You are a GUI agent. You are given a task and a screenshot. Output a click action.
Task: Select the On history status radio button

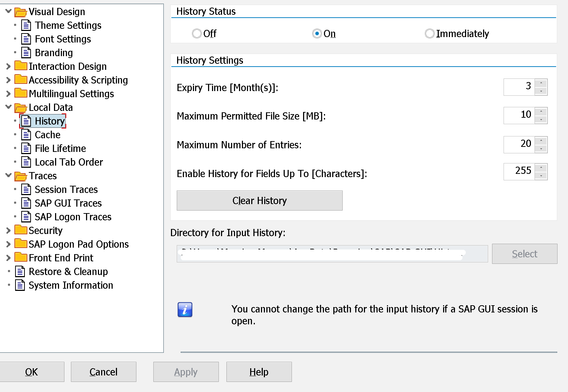pyautogui.click(x=317, y=33)
